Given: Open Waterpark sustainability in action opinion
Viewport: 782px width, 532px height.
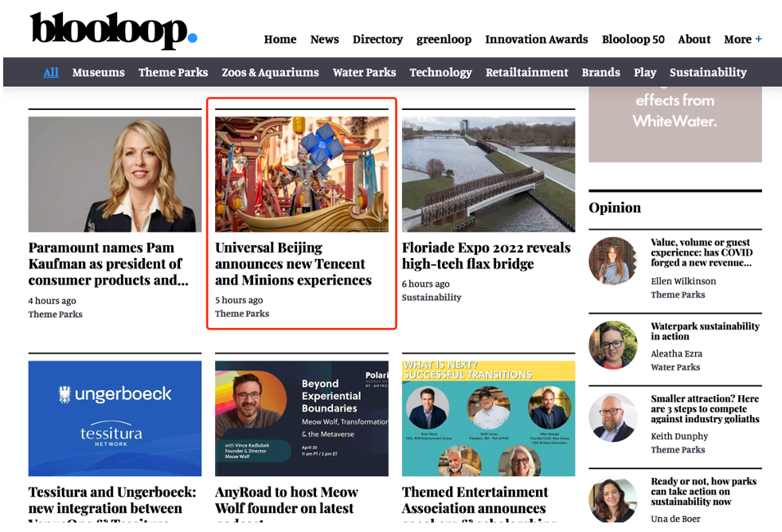Looking at the screenshot, I should pyautogui.click(x=706, y=331).
